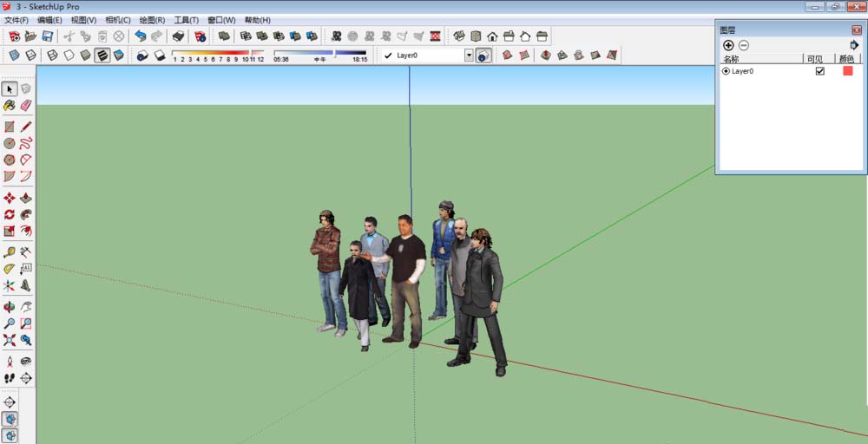Select the Layer0 active radio button
This screenshot has height=444, width=868.
coord(726,71)
